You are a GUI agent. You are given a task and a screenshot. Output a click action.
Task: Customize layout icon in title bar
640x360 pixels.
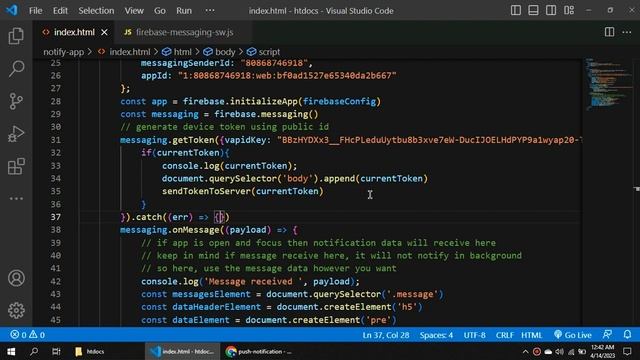(x=569, y=10)
